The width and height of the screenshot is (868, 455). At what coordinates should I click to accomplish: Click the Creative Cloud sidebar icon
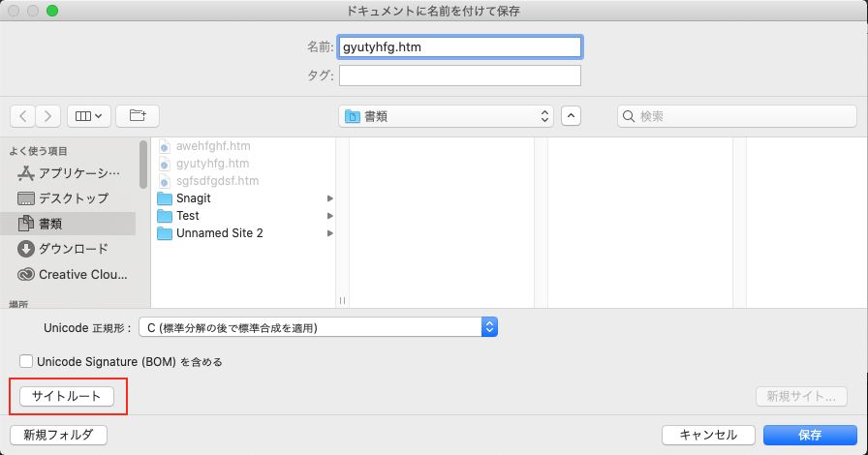(x=26, y=274)
